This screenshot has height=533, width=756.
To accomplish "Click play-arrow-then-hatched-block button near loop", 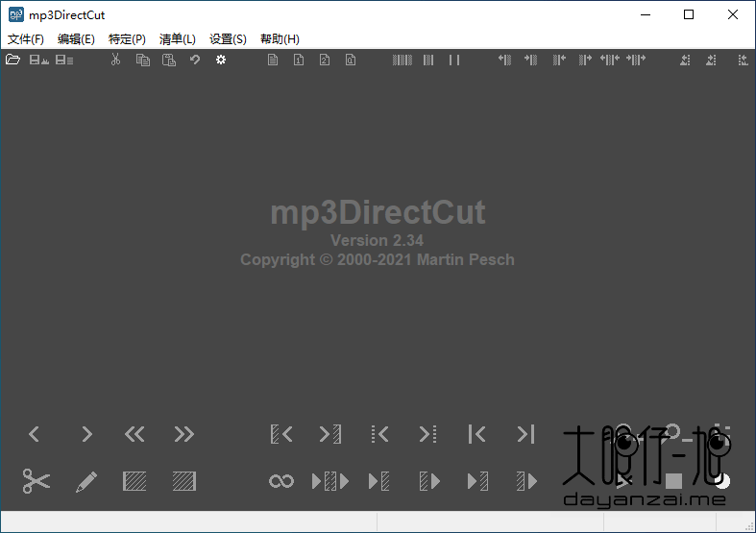I will coord(379,481).
